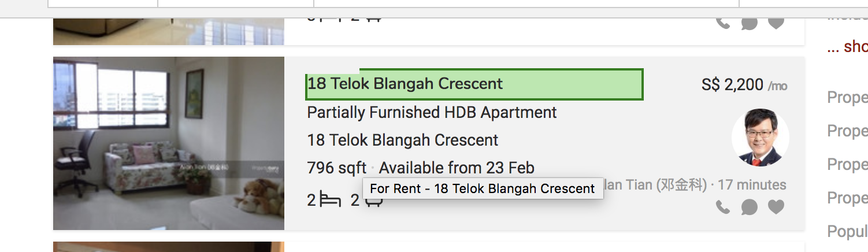Click the Available from 23 Feb text
This screenshot has width=868, height=252.
tap(457, 168)
